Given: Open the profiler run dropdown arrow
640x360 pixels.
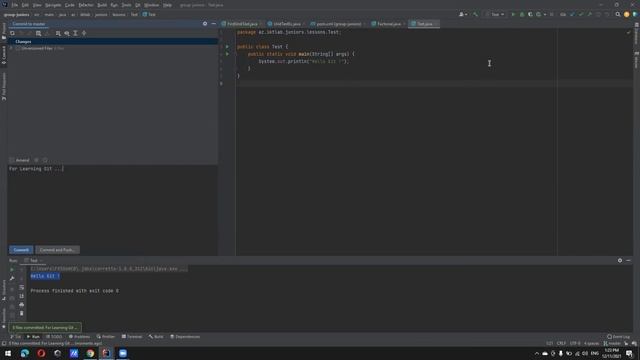Looking at the screenshot, I should (x=545, y=14).
